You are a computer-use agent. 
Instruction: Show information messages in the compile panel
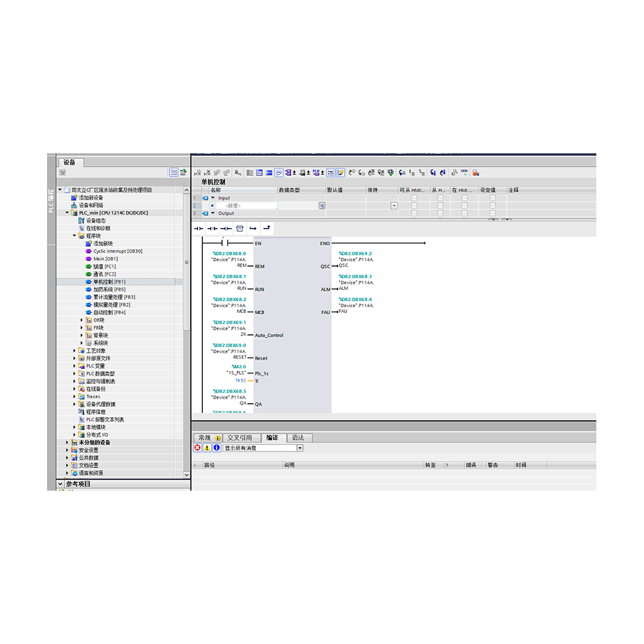(216, 448)
